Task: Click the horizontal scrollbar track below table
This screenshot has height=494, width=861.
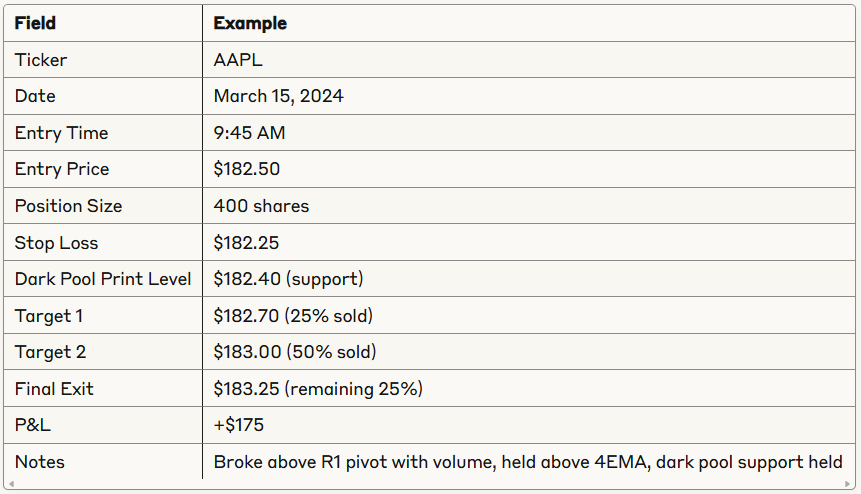Action: (430, 484)
